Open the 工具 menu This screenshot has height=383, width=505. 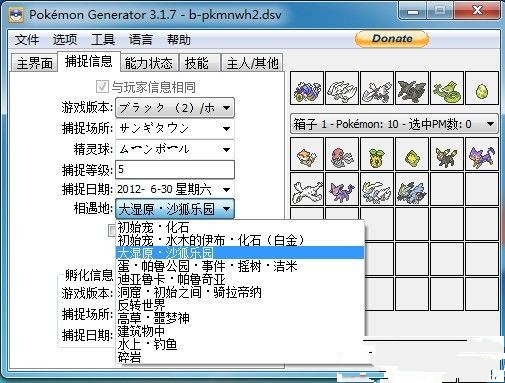tap(103, 40)
